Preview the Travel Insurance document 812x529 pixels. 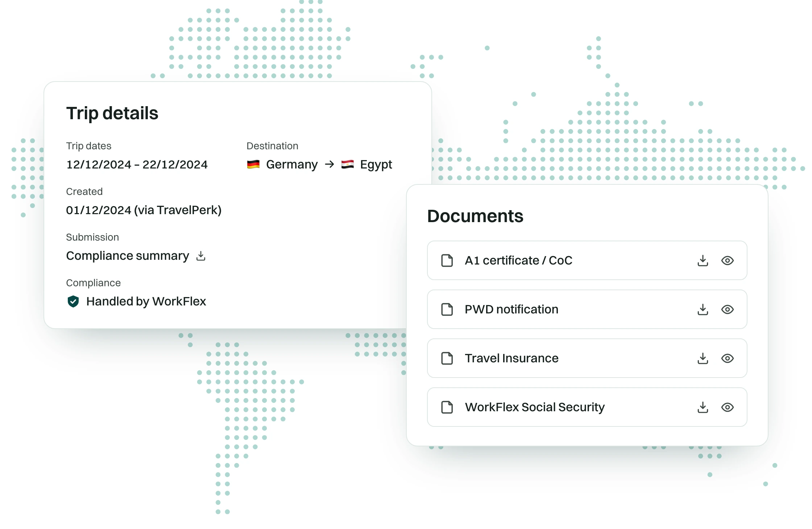point(727,358)
